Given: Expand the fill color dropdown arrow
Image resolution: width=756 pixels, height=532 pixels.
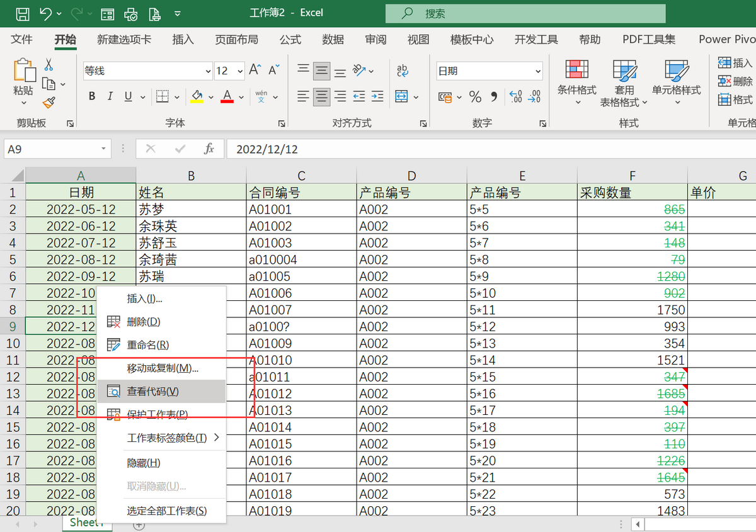Looking at the screenshot, I should coord(210,97).
